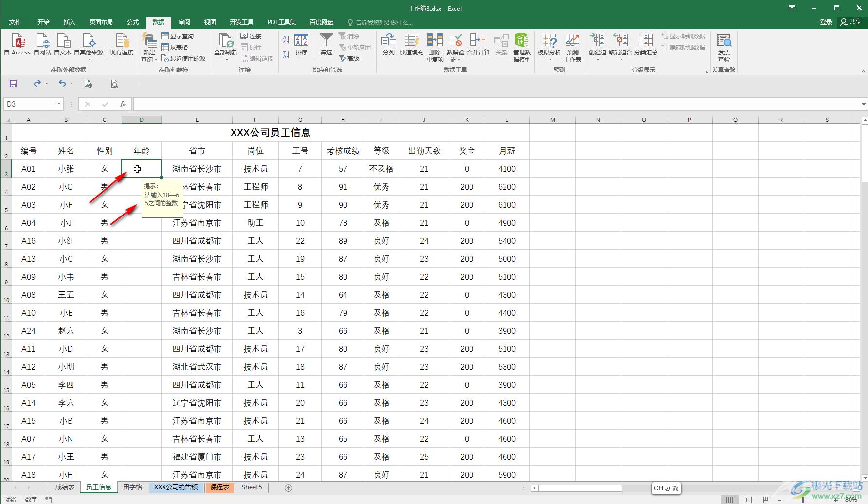Click zoom out minus button
This screenshot has width=868, height=504.
(x=780, y=500)
